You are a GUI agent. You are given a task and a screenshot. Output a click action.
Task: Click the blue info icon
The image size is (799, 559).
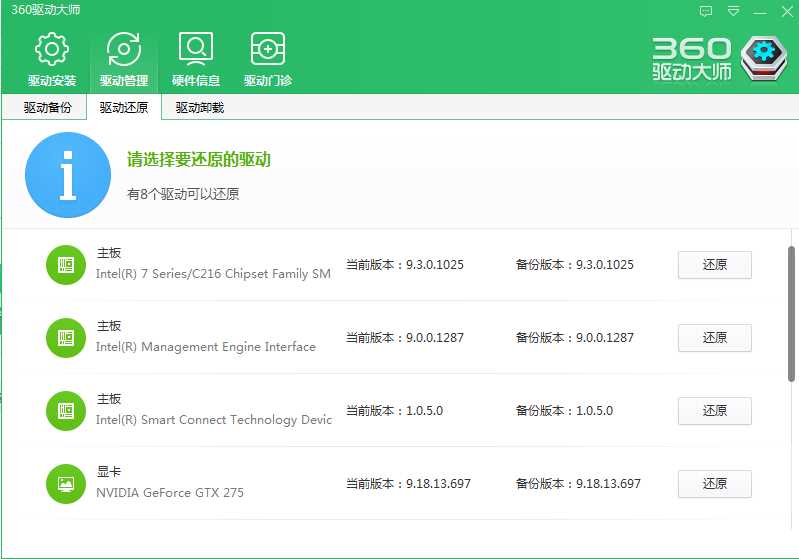68,175
